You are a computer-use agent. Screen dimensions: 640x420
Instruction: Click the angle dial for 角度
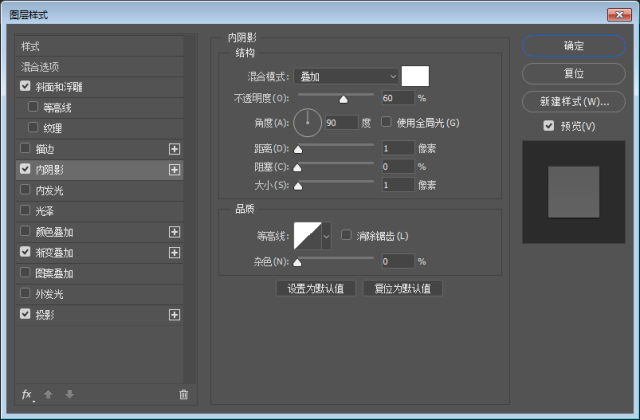pos(307,122)
